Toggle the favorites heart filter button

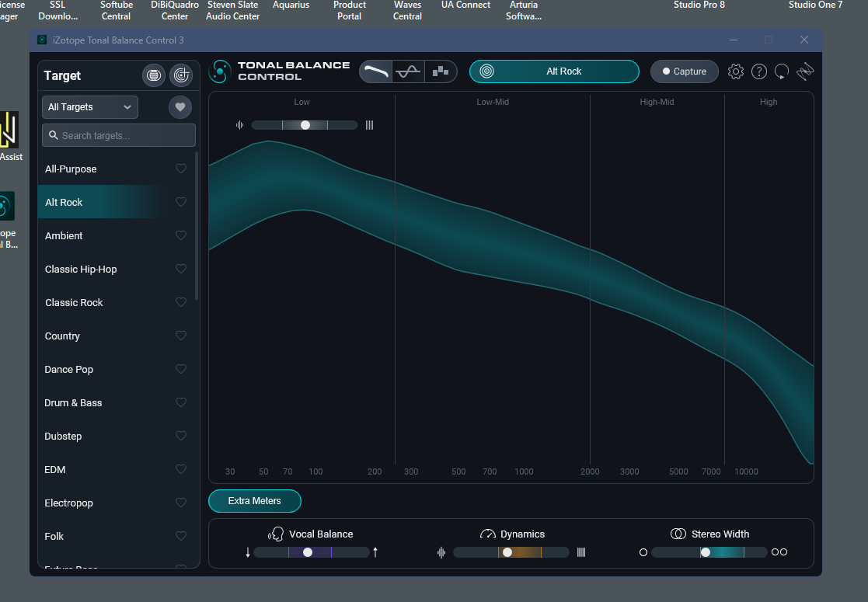click(x=180, y=107)
